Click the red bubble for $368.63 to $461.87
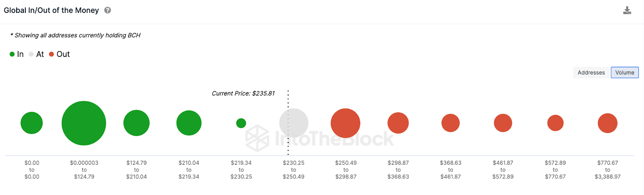The width and height of the screenshot is (644, 195). [451, 123]
